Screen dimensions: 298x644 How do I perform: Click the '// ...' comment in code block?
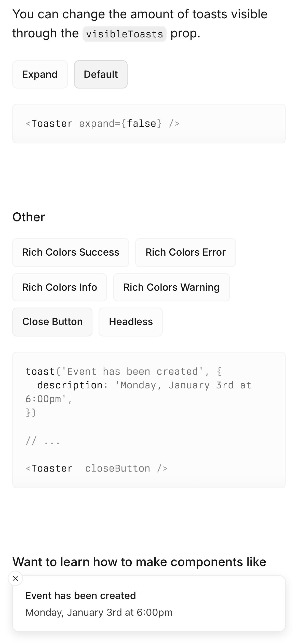pos(43,441)
